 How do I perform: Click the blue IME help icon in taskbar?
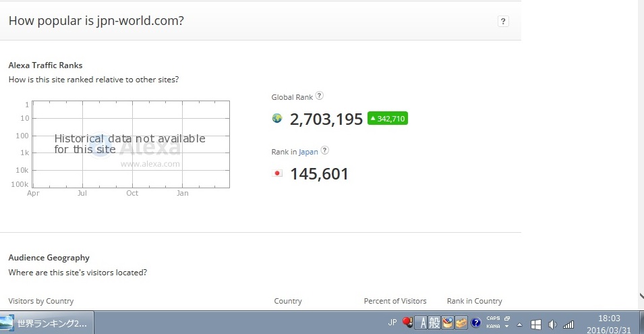(475, 323)
